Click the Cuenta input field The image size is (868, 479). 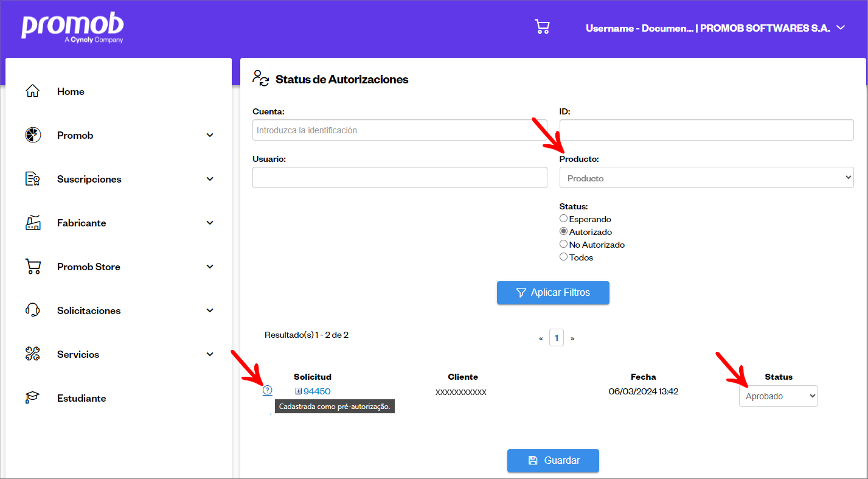[400, 130]
